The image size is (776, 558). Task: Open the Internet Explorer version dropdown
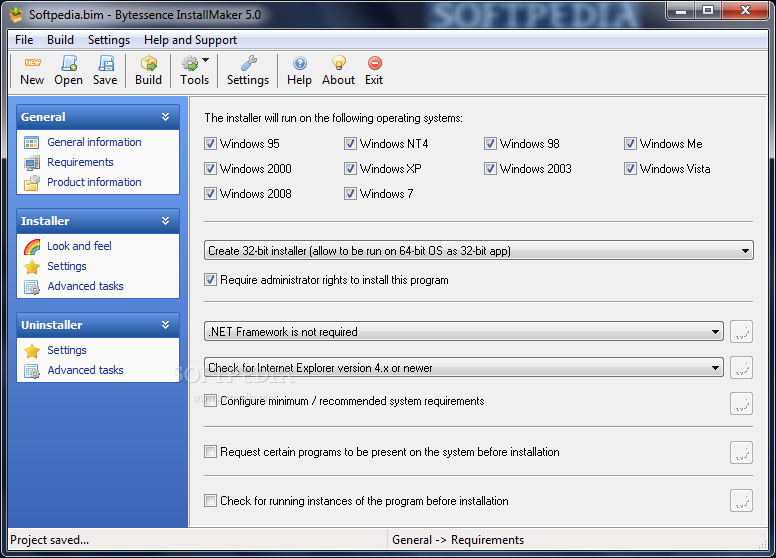point(464,368)
